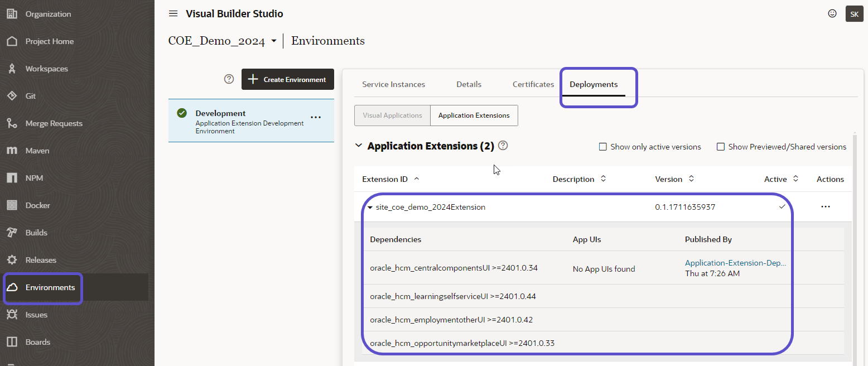Open the COE_Demo_2024 project dropdown
Viewport: 868px width, 366px height.
pos(273,41)
